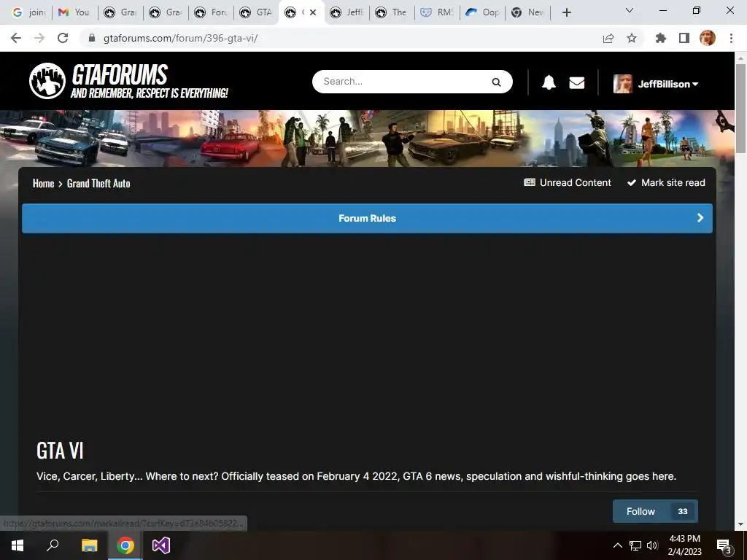The image size is (747, 560).
Task: Switch to the 'Jeff' tab
Action: click(347, 12)
